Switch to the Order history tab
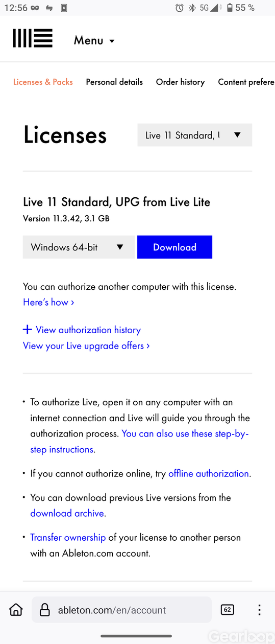The image size is (275, 644). [x=180, y=82]
